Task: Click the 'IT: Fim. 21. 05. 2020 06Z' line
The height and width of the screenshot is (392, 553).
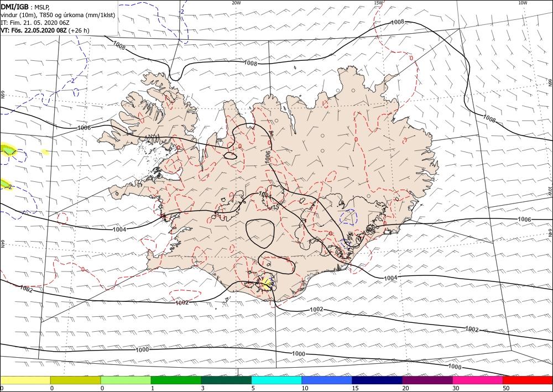Action: [35, 23]
